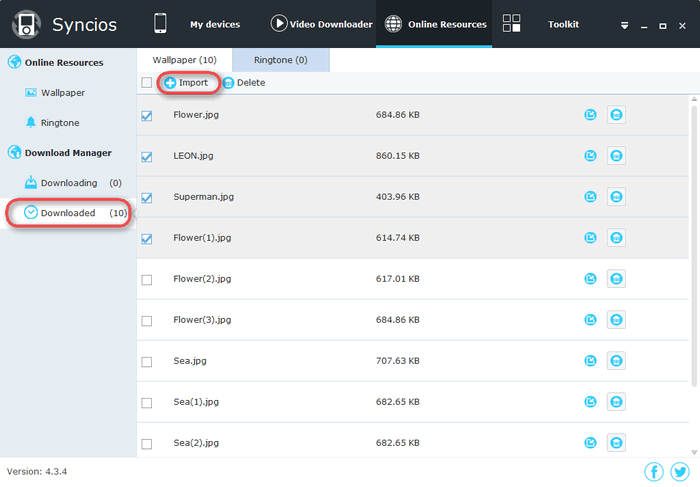Viewport: 700px width, 487px height.
Task: Open the Toolkit grid icon
Action: pos(511,23)
